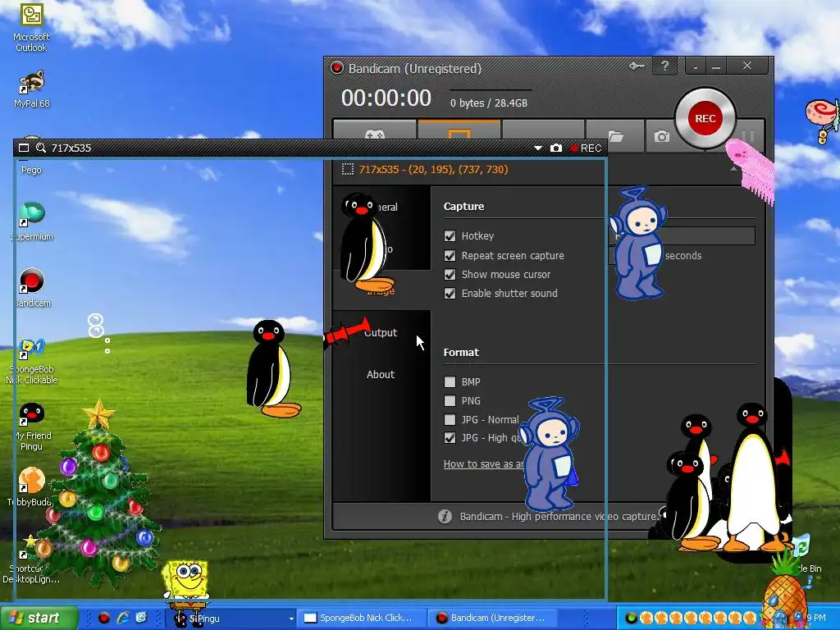Click the taskbar clock

pyautogui.click(x=816, y=619)
